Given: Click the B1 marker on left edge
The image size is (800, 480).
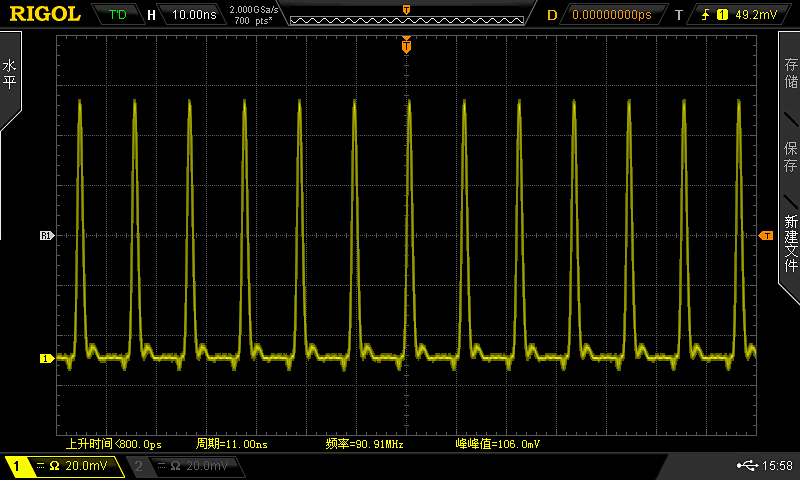Looking at the screenshot, I should tap(45, 236).
